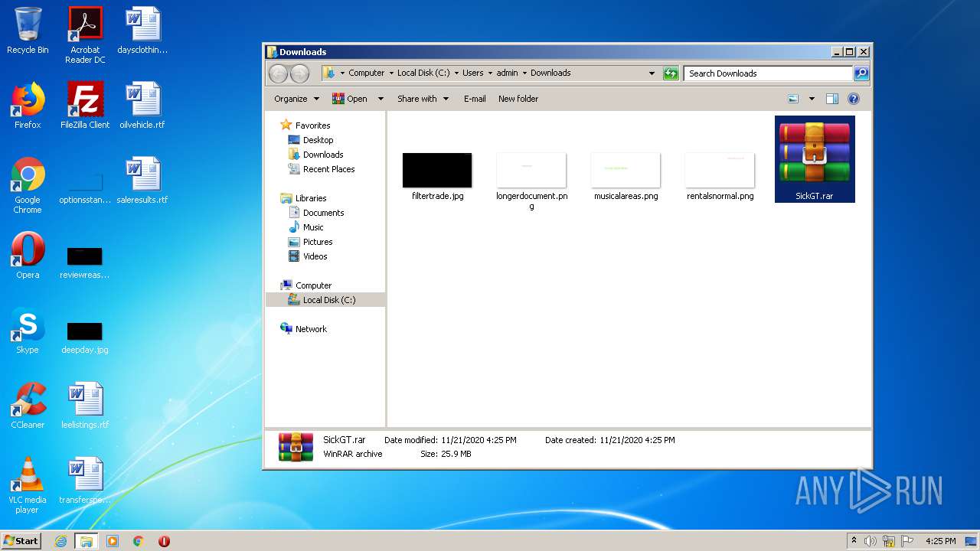Screen dimensions: 980x551
Task: Click Local Disk (C:) in the address bar
Action: (x=423, y=73)
